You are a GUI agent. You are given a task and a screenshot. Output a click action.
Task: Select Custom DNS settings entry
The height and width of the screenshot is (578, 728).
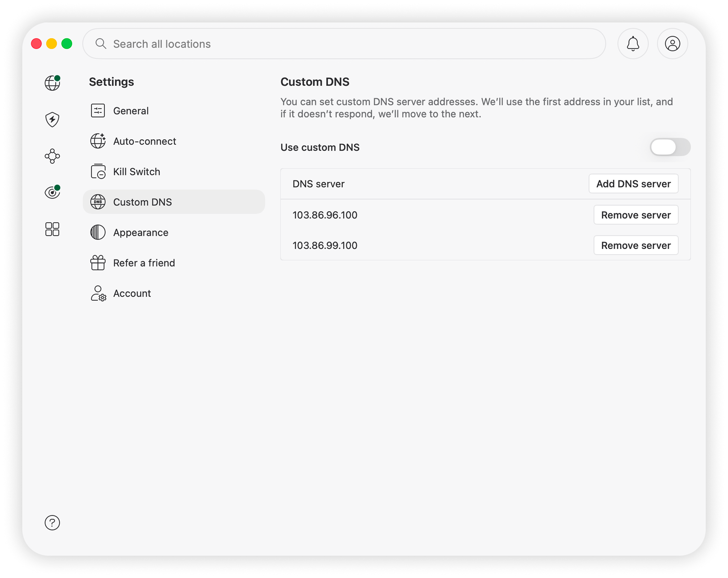pyautogui.click(x=174, y=202)
